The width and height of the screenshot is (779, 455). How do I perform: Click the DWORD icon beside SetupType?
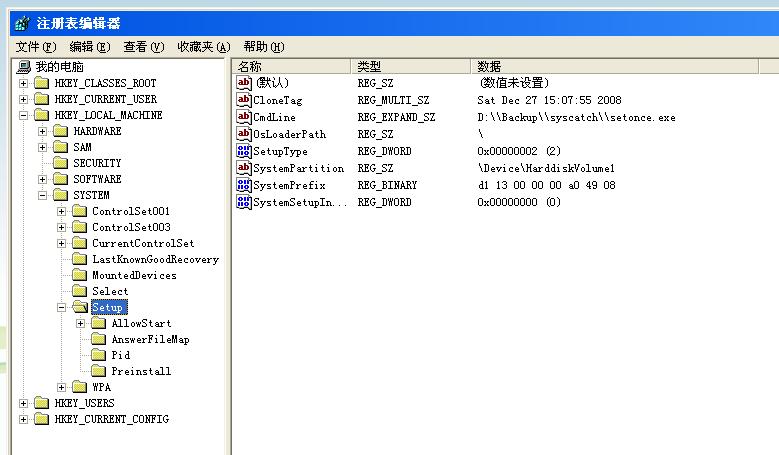(244, 151)
